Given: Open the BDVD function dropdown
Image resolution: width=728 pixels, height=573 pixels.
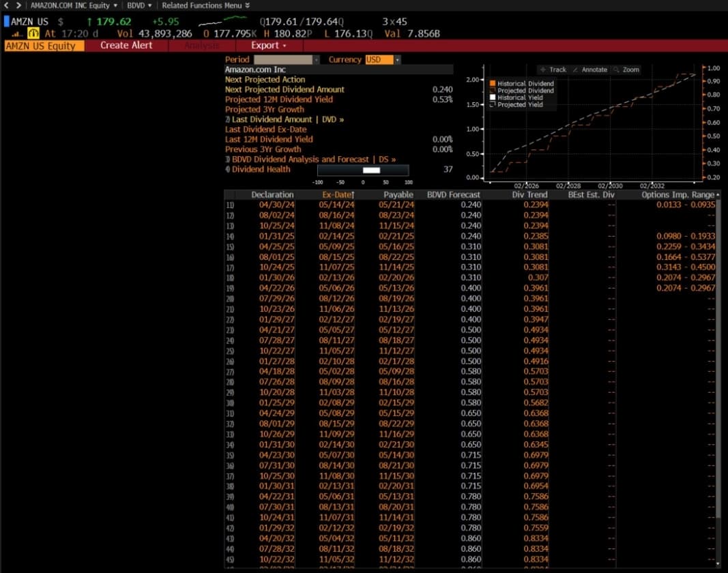Looking at the screenshot, I should pos(139,5).
